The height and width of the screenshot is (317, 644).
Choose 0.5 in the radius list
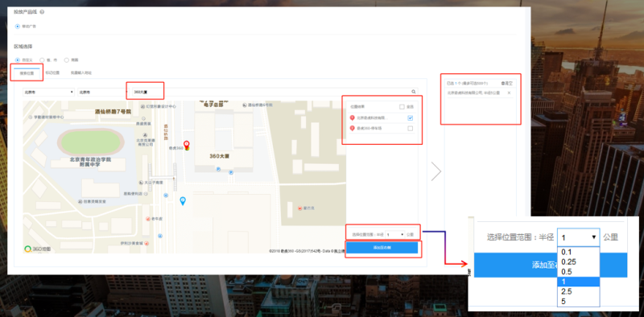click(x=578, y=272)
